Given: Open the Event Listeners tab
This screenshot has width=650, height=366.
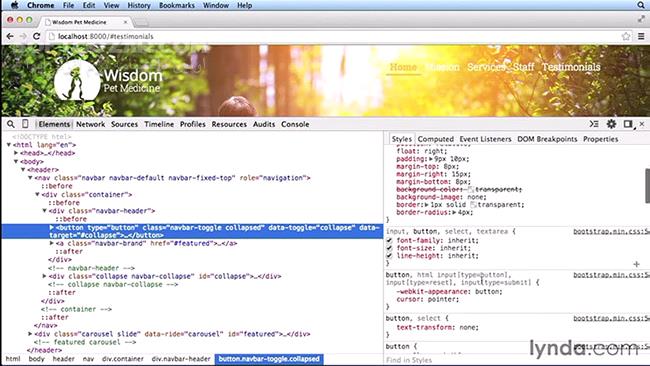Looking at the screenshot, I should [485, 139].
